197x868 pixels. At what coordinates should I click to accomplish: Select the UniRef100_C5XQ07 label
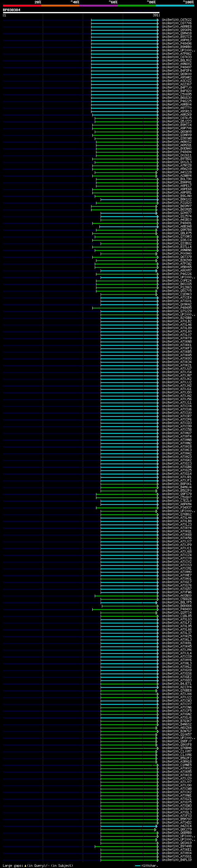[x=177, y=497]
